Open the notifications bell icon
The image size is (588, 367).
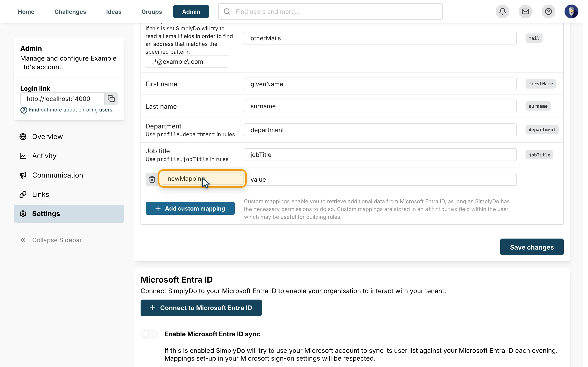[x=502, y=11]
